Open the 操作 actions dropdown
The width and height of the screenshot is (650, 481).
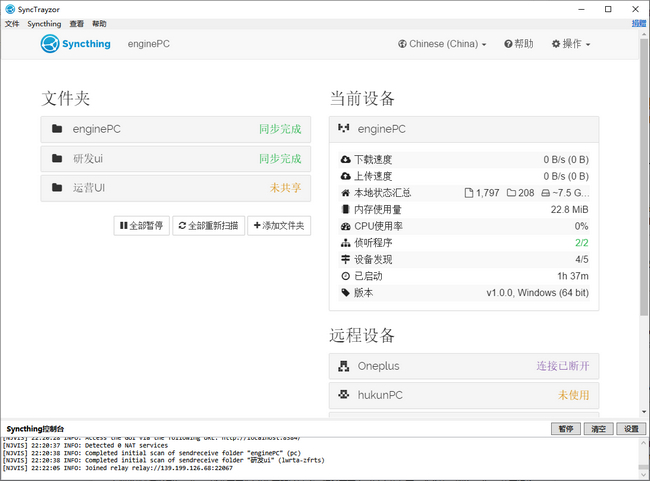(x=571, y=44)
